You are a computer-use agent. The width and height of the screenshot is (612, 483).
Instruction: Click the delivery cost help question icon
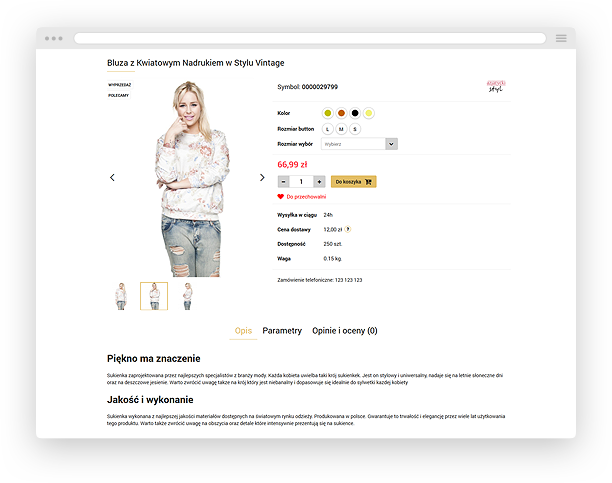point(348,229)
